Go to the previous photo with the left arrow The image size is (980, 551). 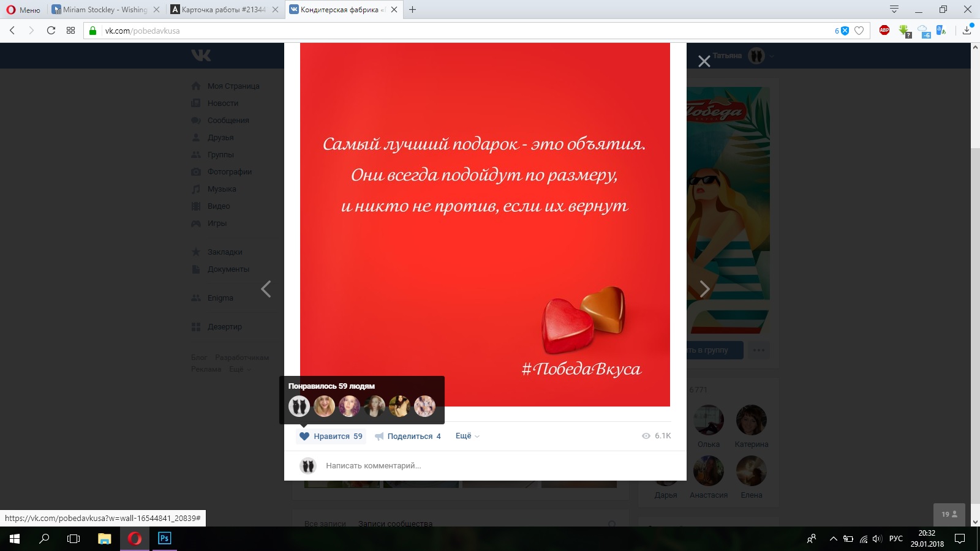[x=266, y=289]
